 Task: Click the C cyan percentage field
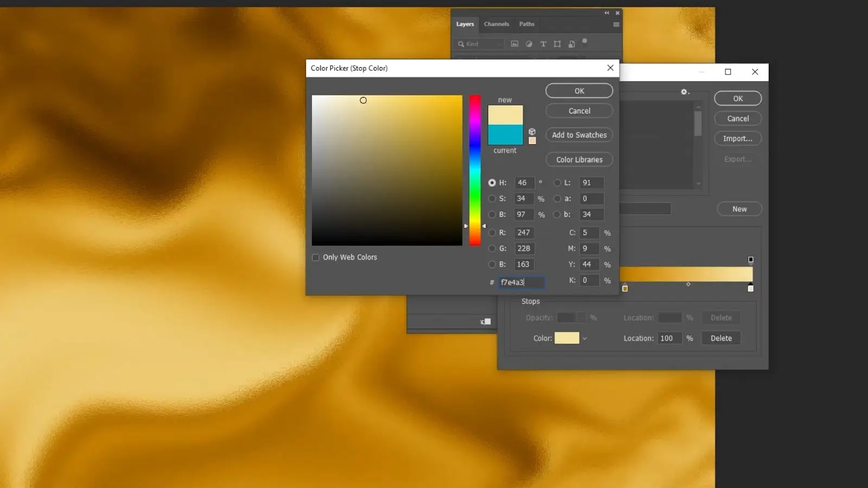point(590,233)
